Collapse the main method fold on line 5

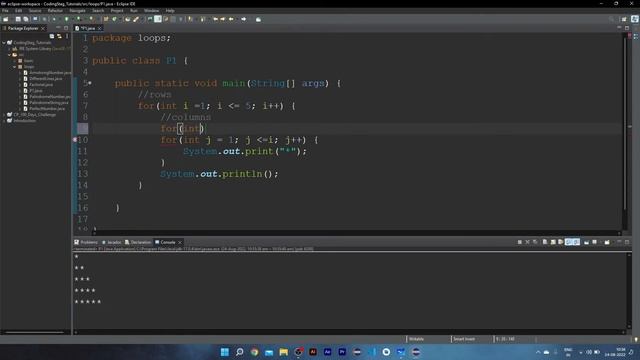[x=90, y=83]
